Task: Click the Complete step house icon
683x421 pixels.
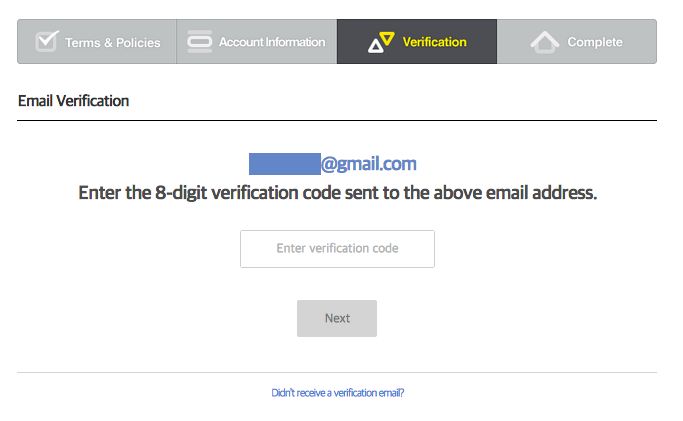Action: coord(544,42)
